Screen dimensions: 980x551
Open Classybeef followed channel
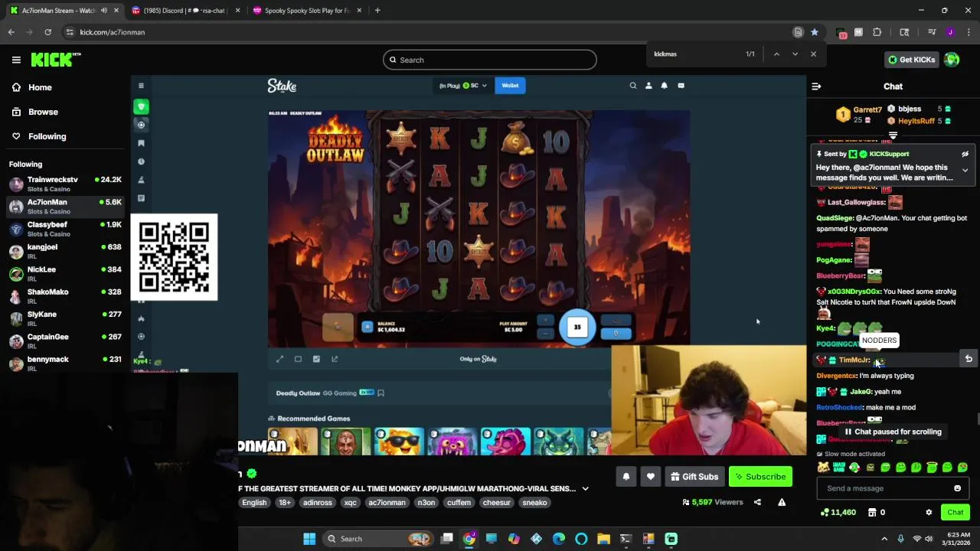coord(65,229)
